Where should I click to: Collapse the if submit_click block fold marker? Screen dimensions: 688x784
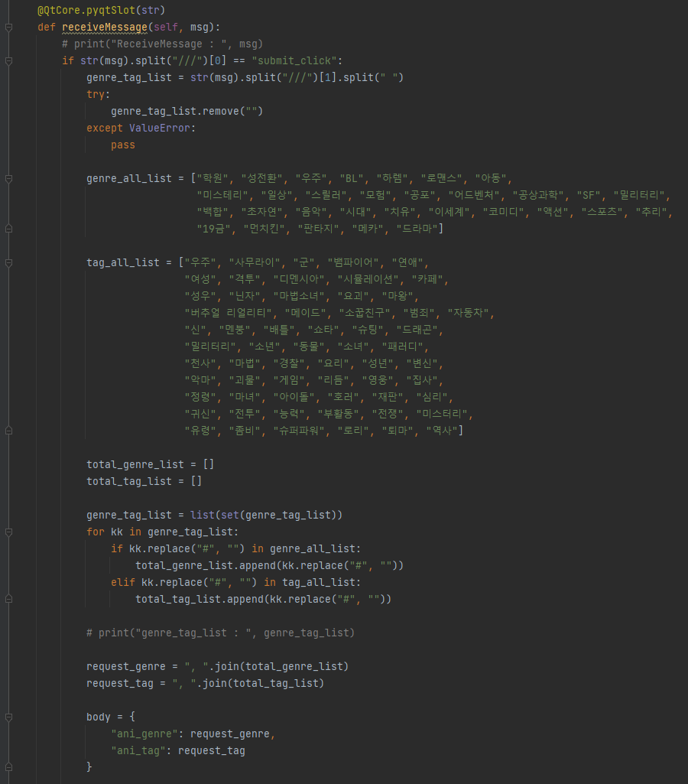click(x=8, y=61)
